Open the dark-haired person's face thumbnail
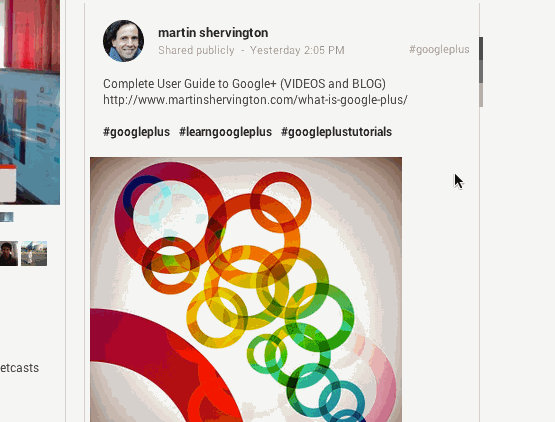 click(8, 253)
